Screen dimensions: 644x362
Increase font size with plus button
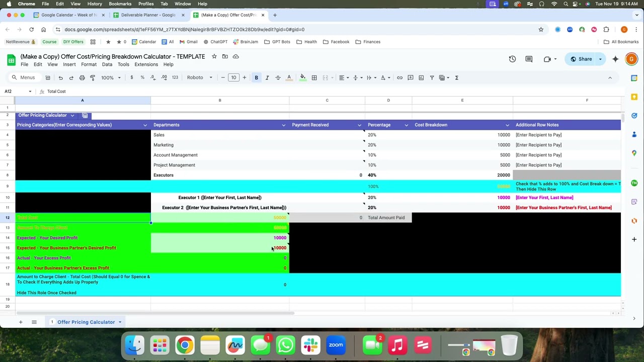[245, 77]
